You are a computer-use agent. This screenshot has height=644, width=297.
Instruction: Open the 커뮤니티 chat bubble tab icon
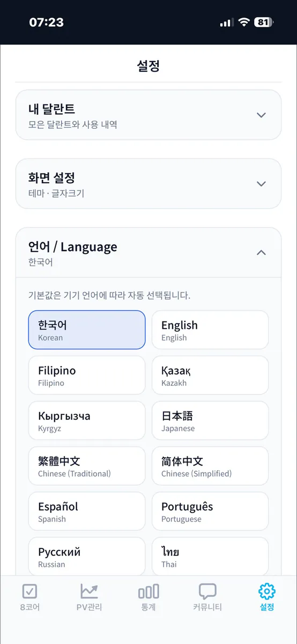[207, 591]
